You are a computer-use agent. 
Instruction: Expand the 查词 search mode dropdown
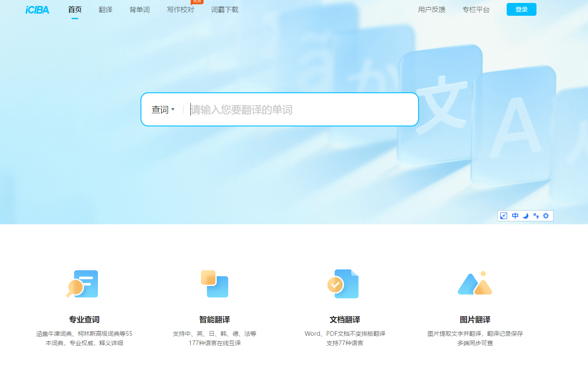click(163, 110)
